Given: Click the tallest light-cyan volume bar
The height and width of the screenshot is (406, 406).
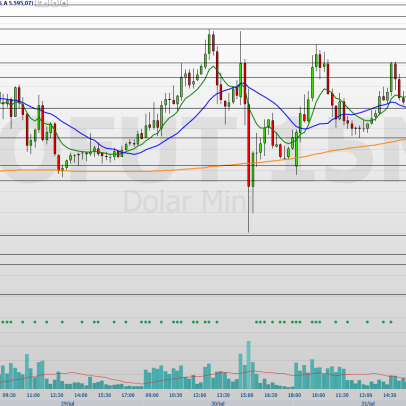Looking at the screenshot, I should [x=248, y=365].
